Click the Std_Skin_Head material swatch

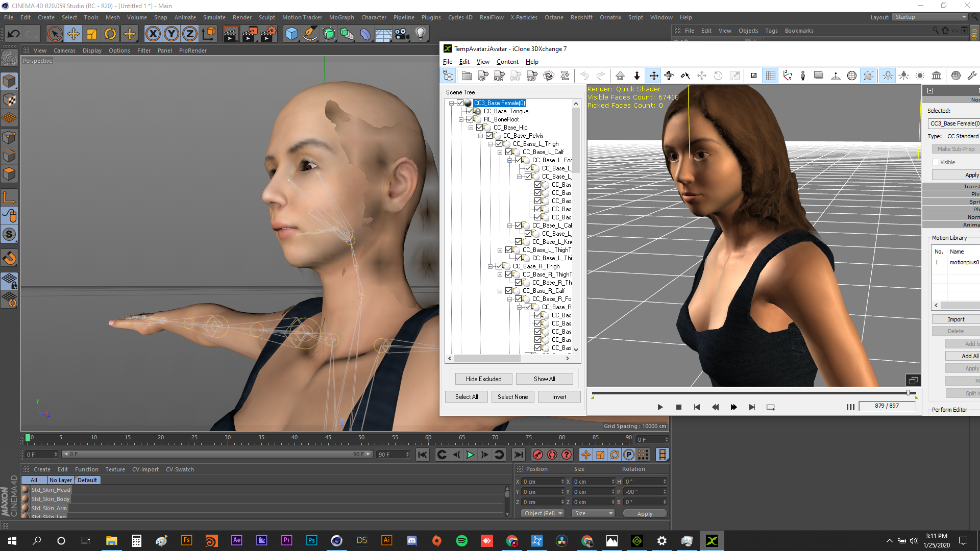(25, 490)
